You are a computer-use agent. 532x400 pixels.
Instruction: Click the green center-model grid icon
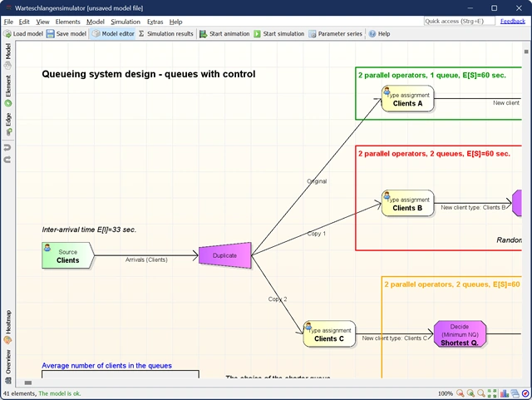(493, 393)
